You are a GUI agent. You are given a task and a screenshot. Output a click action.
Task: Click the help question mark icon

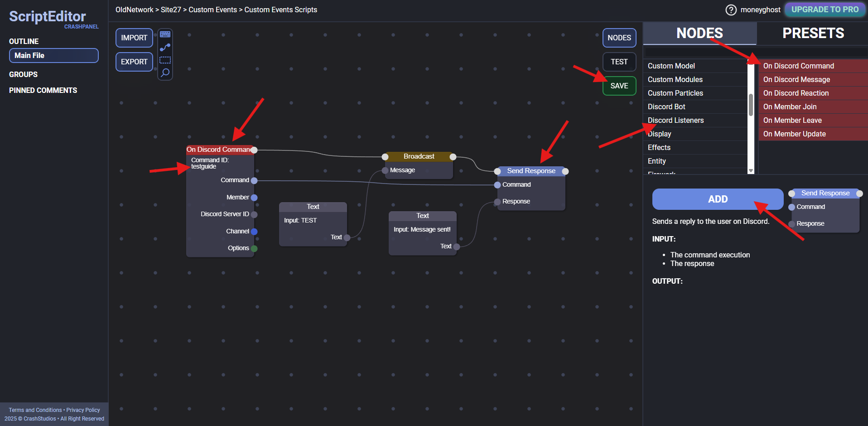pos(731,10)
